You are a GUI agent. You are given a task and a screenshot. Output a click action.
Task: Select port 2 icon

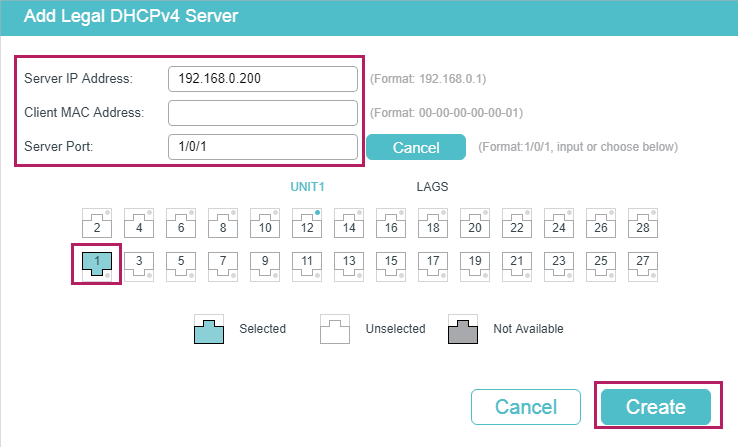tap(97, 223)
